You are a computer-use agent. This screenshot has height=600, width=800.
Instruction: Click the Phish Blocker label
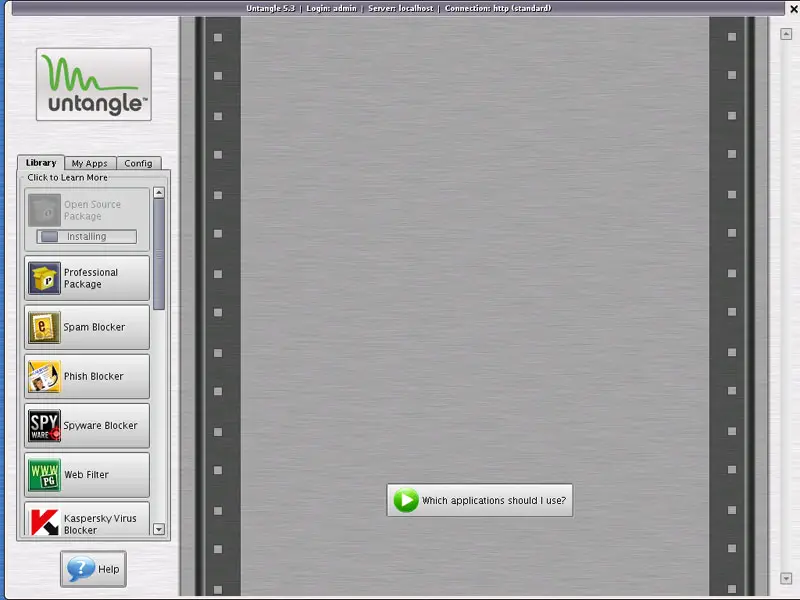tap(94, 377)
